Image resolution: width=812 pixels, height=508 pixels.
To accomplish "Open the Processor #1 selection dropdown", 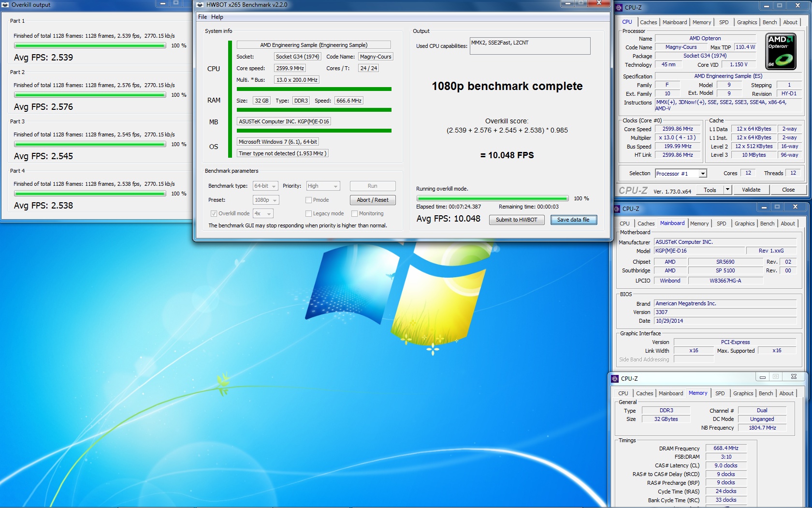I will click(681, 173).
